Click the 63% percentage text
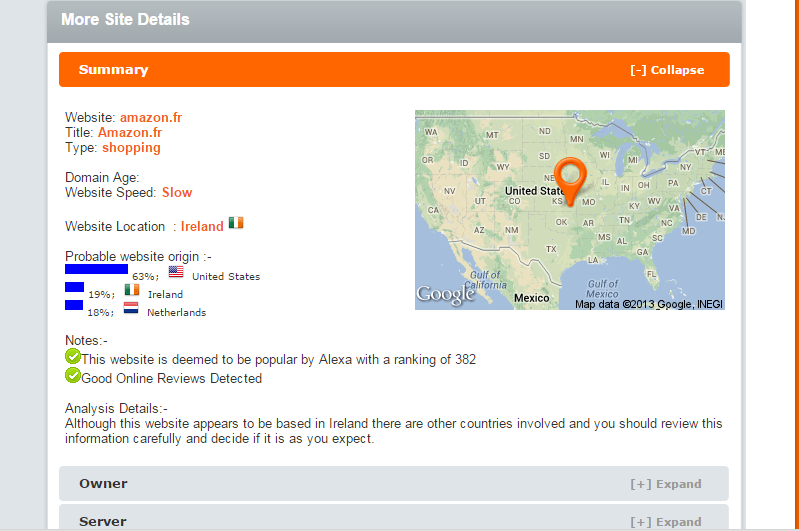 pos(145,277)
